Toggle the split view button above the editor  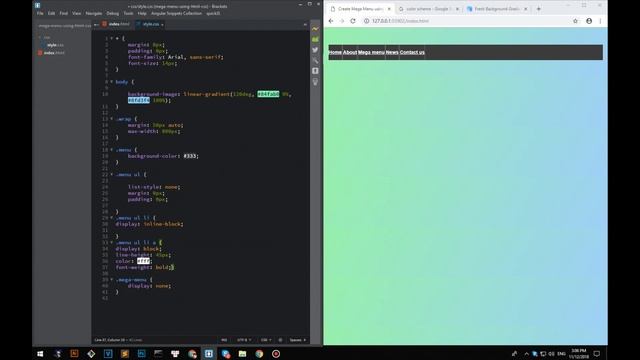(x=305, y=24)
